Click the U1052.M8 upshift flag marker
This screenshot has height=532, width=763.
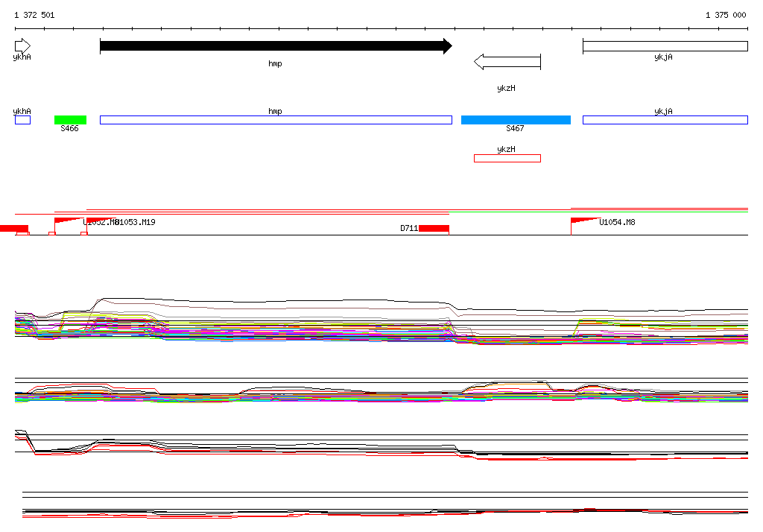[68, 221]
